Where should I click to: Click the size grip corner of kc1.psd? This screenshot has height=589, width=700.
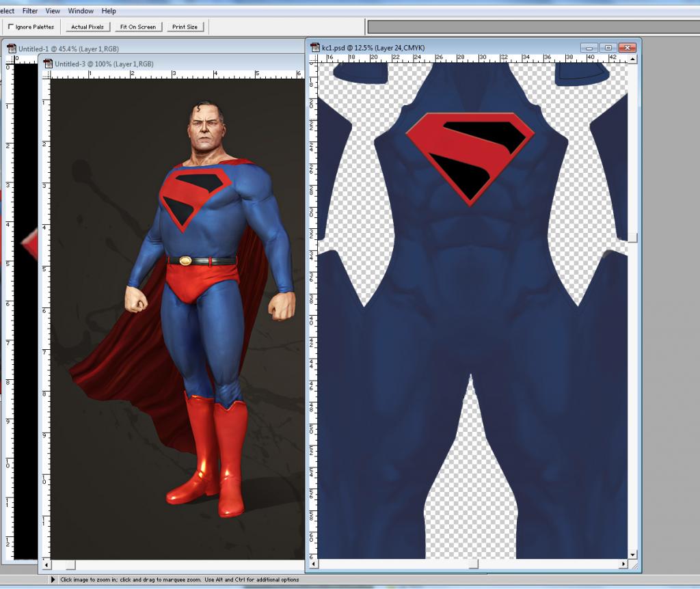(x=634, y=565)
